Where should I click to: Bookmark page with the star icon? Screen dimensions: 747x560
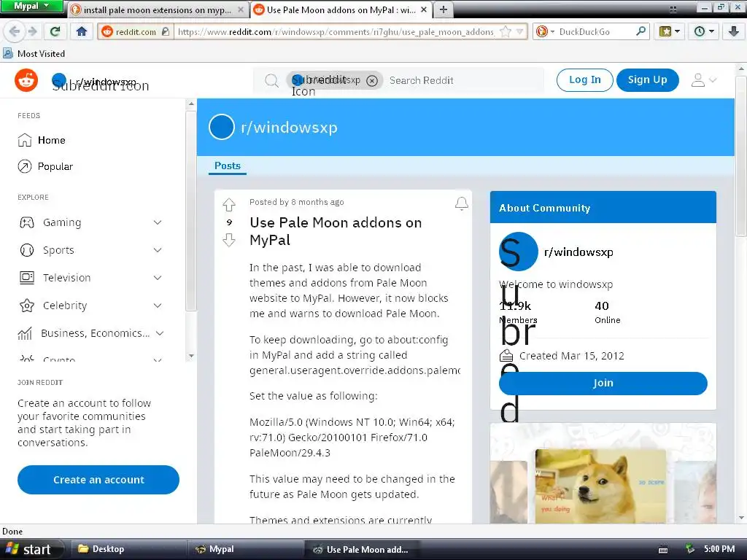[506, 32]
